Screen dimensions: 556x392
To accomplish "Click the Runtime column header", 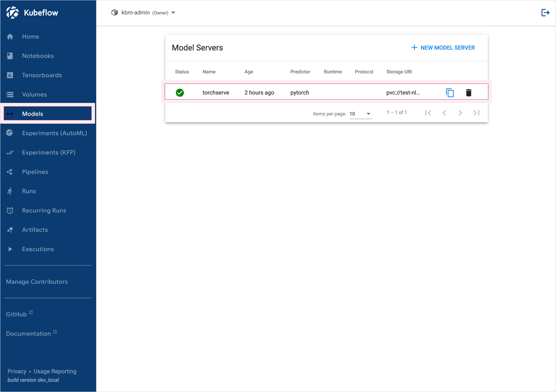I will pos(333,72).
